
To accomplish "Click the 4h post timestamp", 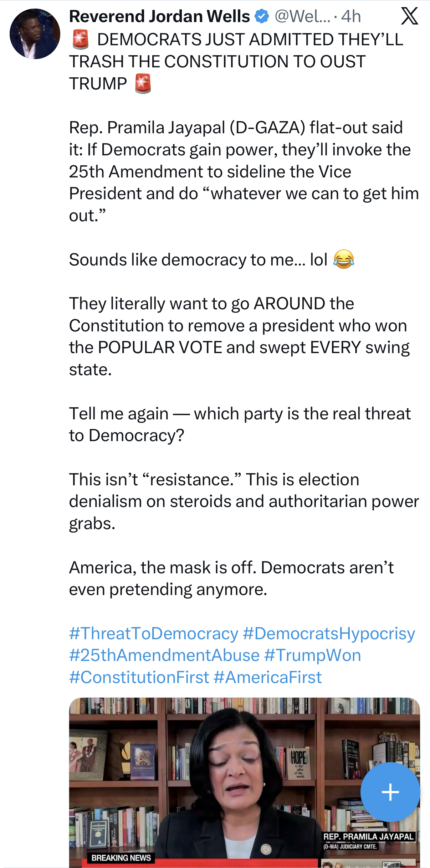I will [x=351, y=16].
